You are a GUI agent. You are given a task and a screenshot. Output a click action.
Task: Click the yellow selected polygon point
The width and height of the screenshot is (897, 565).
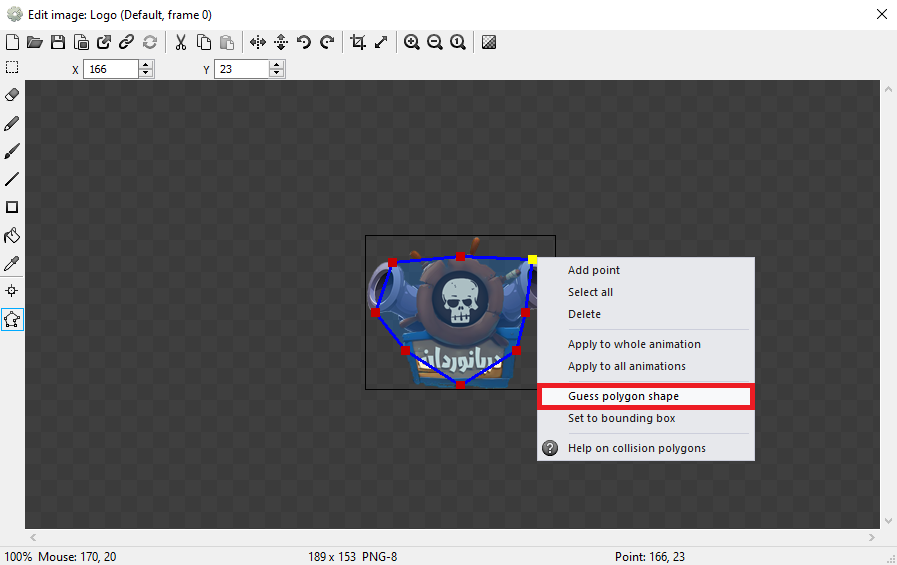pos(532,260)
